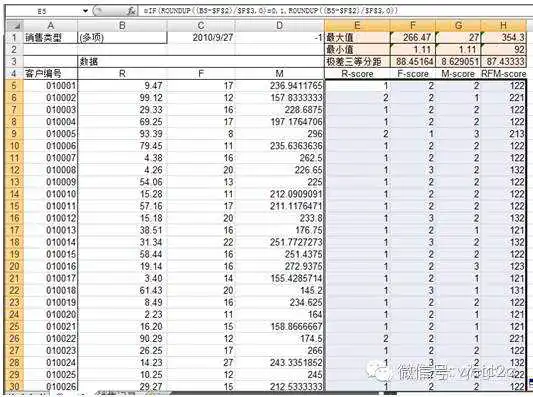This screenshot has width=533, height=397.
Task: Select column A by its header
Action: point(50,25)
